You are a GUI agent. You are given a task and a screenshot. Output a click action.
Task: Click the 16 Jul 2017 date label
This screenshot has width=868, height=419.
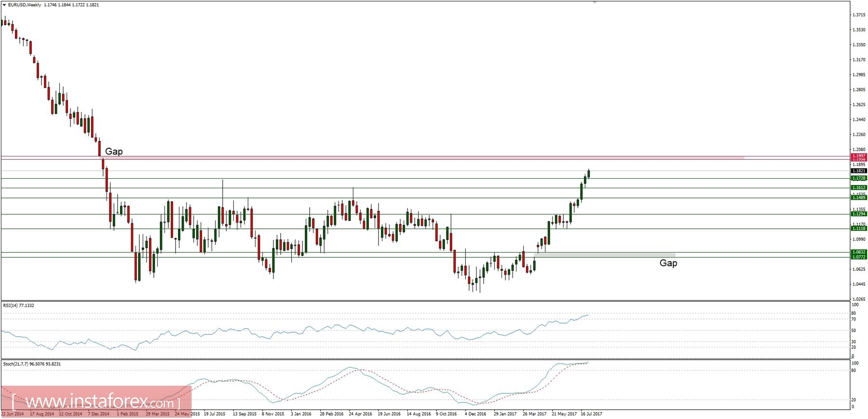click(x=592, y=414)
